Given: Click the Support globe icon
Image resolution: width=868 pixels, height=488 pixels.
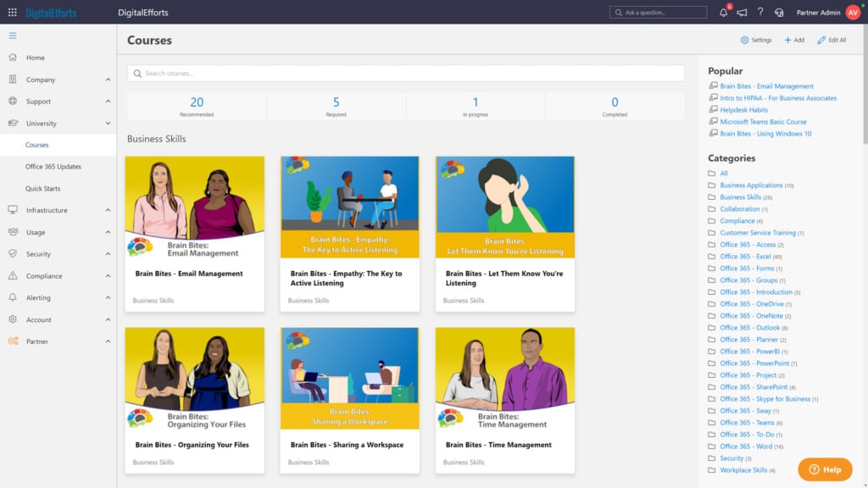Looking at the screenshot, I should [13, 102].
